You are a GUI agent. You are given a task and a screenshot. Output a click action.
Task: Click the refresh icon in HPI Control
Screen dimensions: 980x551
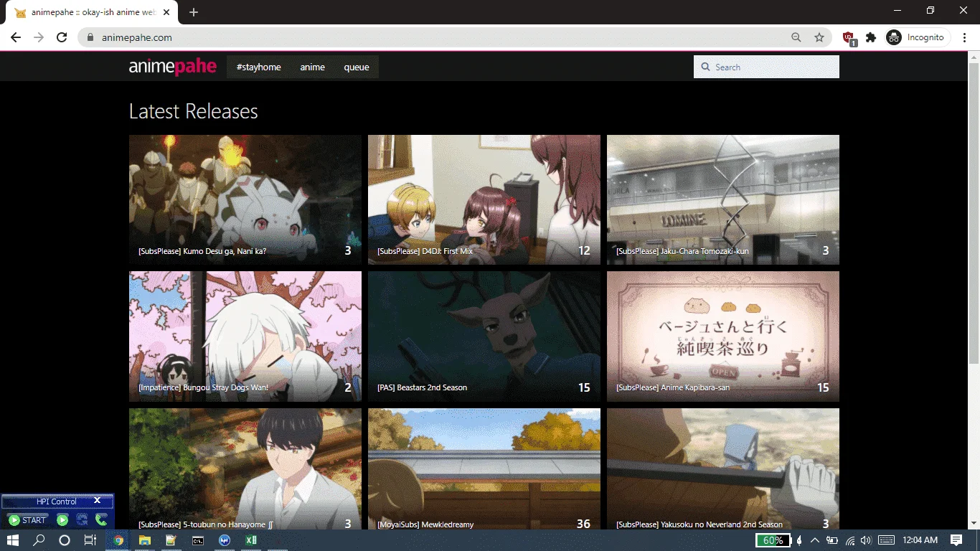[82, 520]
